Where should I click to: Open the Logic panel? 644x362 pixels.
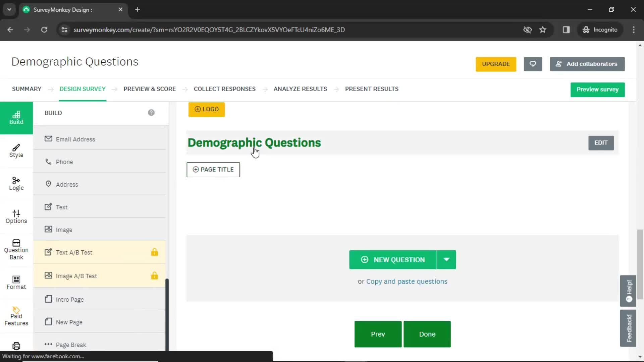click(x=16, y=183)
